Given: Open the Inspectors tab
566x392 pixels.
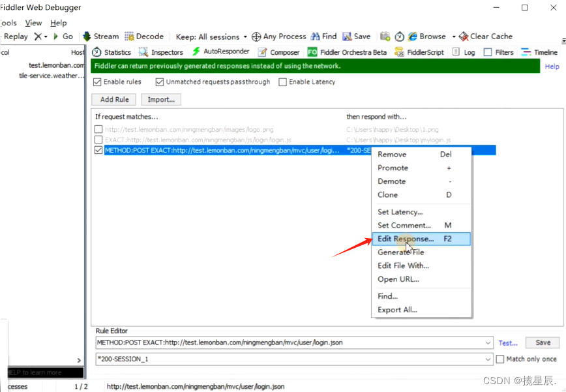Looking at the screenshot, I should click(x=161, y=52).
